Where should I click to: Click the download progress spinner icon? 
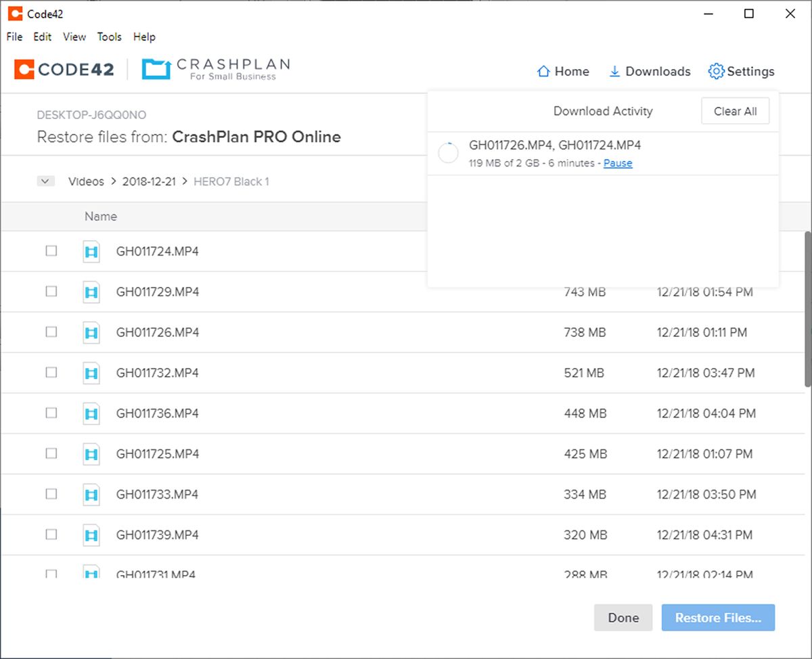448,153
